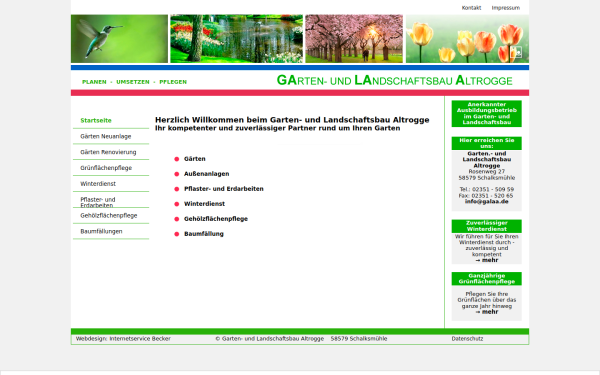
Task: Click the Außenanlagen bullet item
Action: [x=207, y=174]
